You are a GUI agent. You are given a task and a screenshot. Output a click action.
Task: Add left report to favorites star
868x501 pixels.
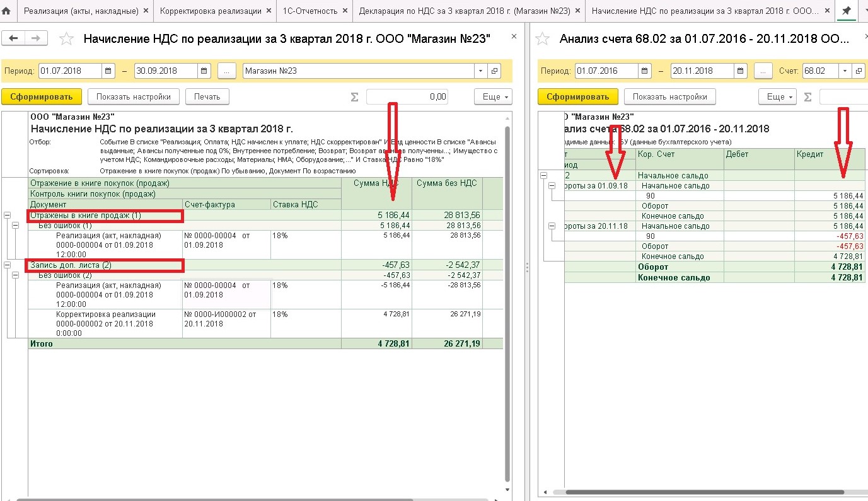66,39
